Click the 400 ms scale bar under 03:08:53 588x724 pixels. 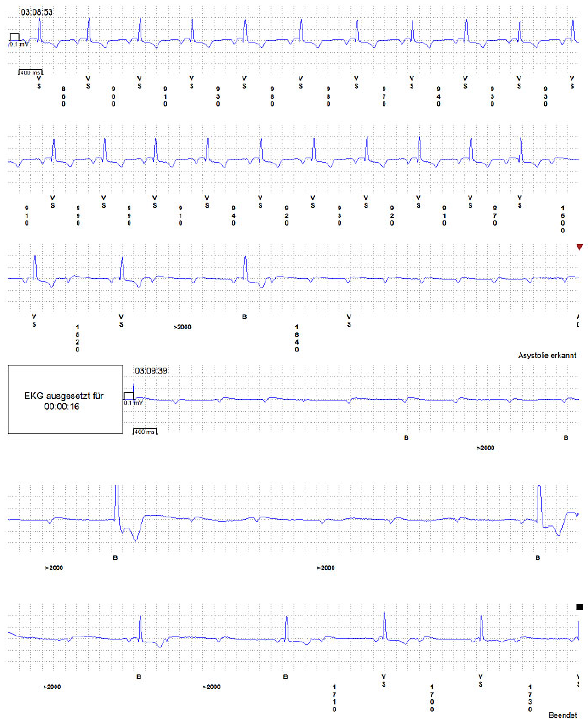point(31,73)
